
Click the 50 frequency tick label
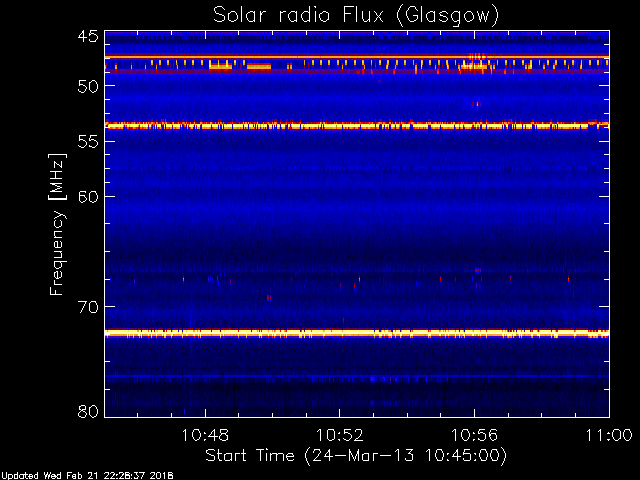pyautogui.click(x=88, y=86)
